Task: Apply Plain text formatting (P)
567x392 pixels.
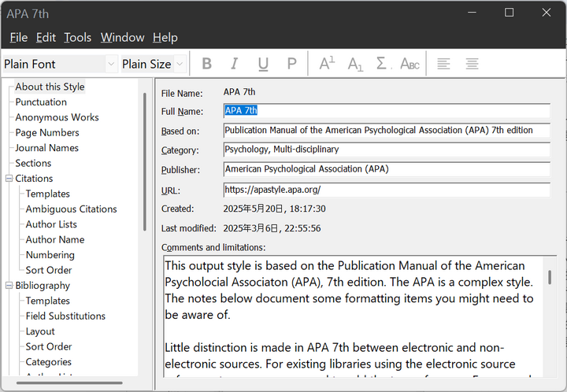Action: click(291, 64)
